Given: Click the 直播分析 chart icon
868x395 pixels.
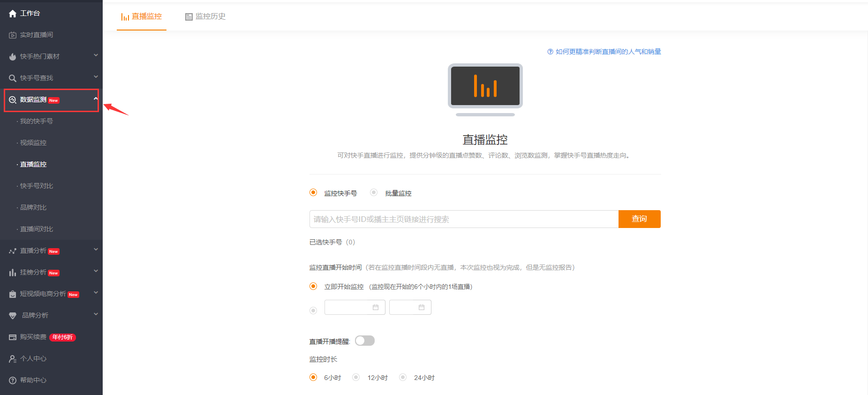Looking at the screenshot, I should [x=13, y=251].
